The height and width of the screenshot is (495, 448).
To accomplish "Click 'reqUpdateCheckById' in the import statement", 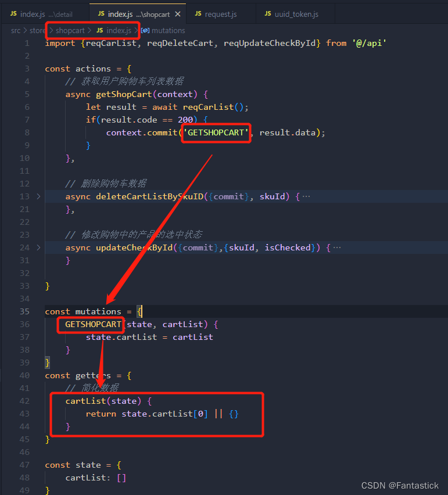I will [270, 43].
